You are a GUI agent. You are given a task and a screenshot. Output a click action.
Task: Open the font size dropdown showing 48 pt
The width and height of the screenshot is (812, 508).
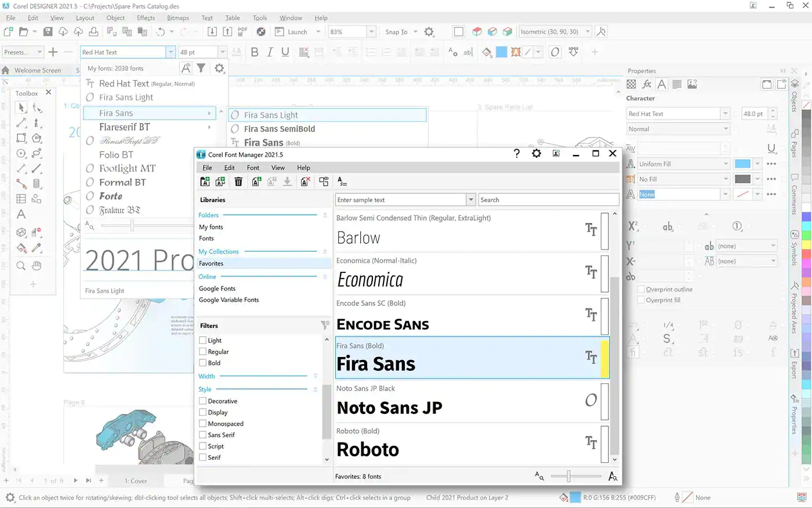point(222,52)
